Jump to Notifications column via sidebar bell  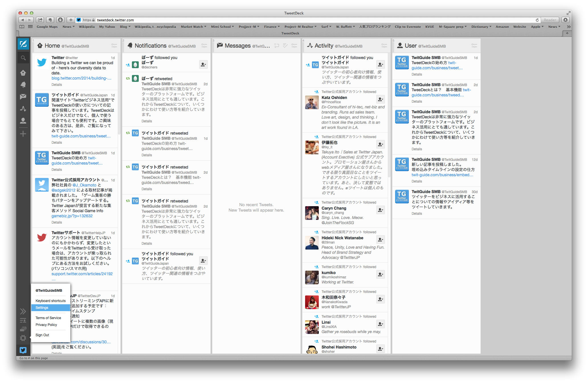click(23, 84)
